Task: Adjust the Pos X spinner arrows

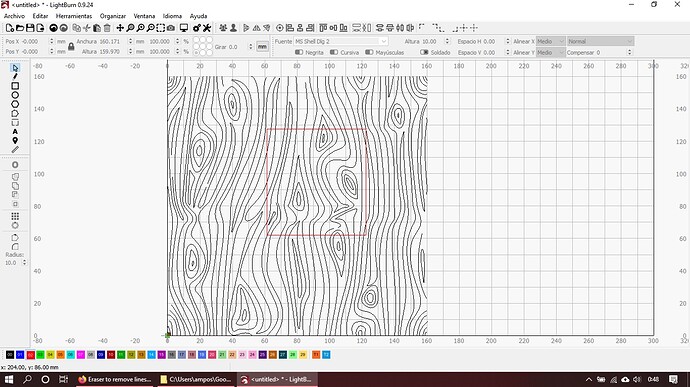Action: point(51,41)
